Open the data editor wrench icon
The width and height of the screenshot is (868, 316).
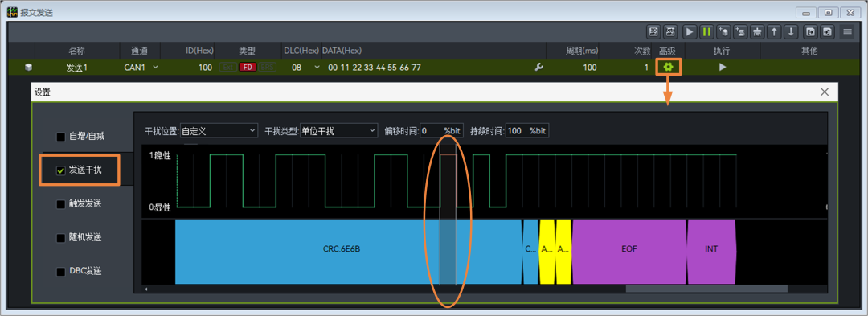tap(538, 67)
